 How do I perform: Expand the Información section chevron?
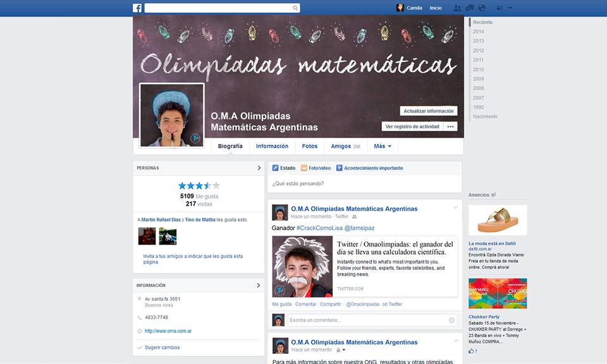pos(259,286)
